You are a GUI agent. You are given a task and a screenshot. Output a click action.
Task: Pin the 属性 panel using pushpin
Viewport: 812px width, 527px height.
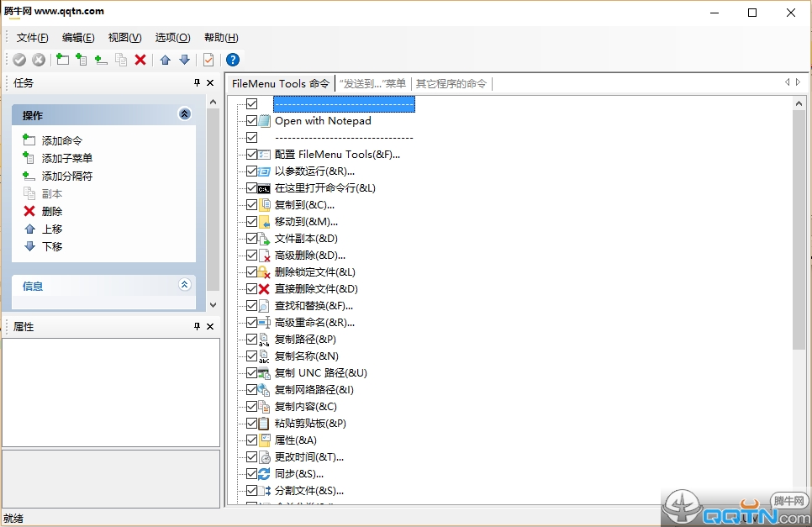pos(198,326)
